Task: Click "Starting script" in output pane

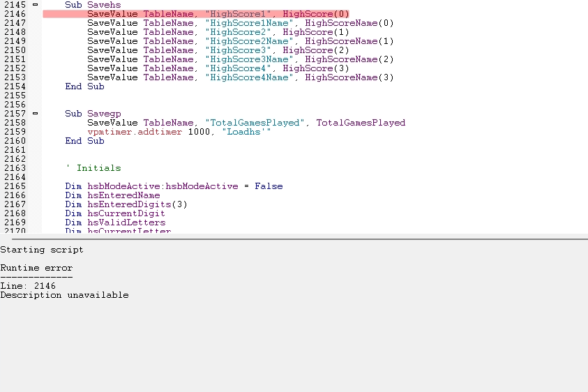Action: (x=42, y=250)
